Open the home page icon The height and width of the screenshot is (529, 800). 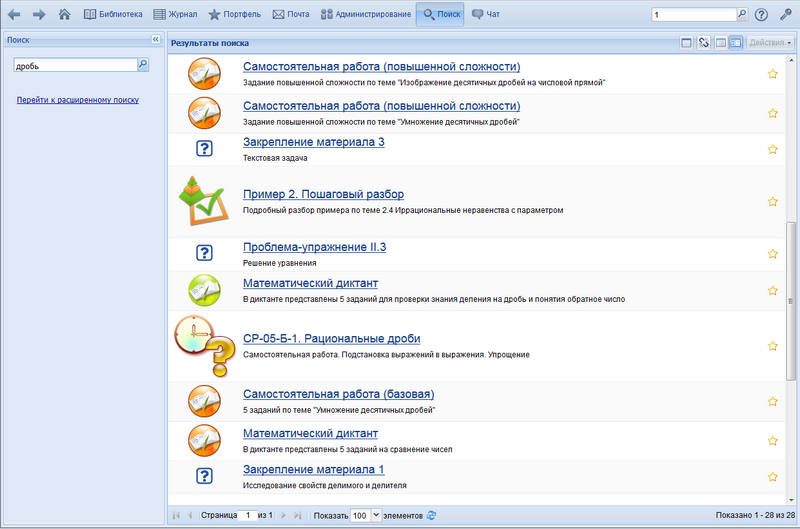click(65, 15)
